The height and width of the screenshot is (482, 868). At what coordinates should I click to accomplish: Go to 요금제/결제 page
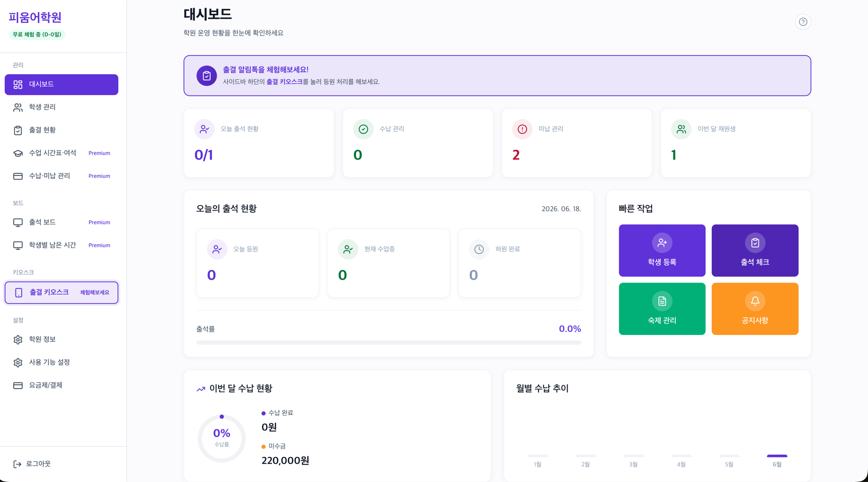[x=62, y=385]
